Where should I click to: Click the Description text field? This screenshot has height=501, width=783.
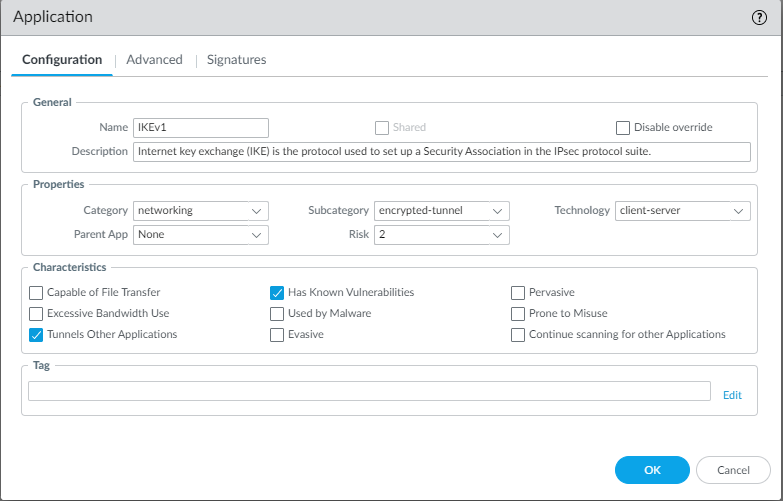(441, 151)
